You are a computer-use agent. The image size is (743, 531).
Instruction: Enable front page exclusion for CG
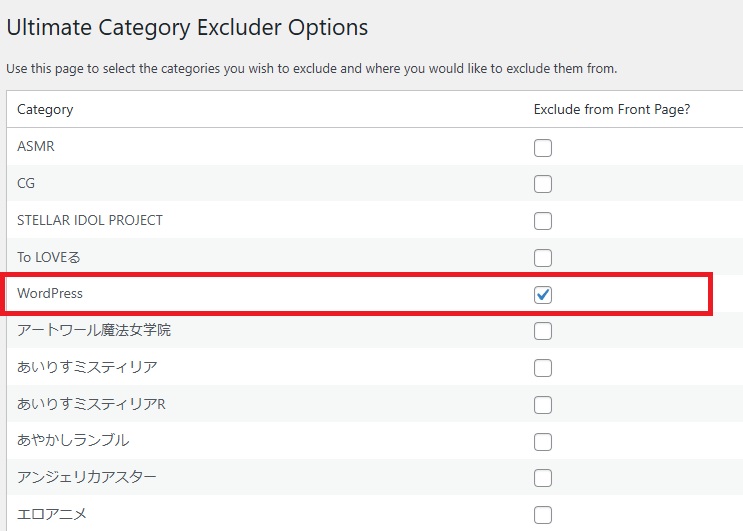click(543, 184)
